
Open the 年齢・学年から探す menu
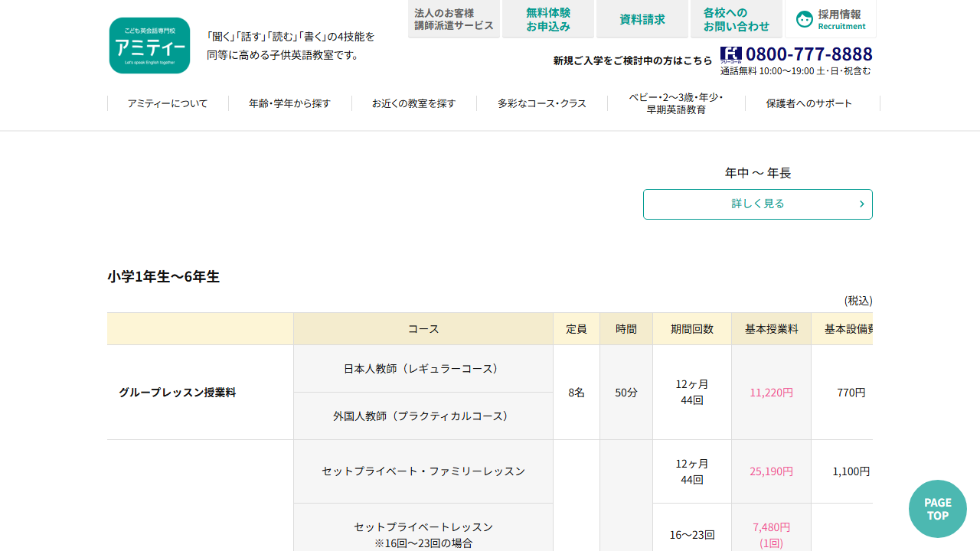[290, 103]
